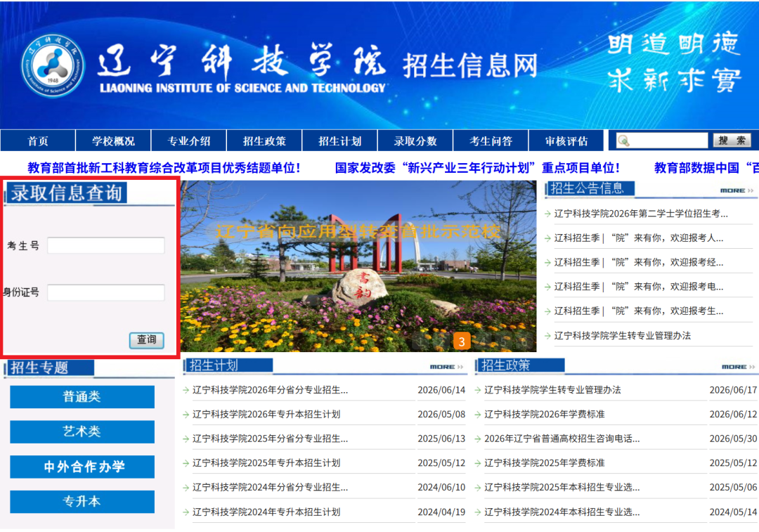This screenshot has height=532, width=759.
Task: Open the 审核评估 nav item
Action: point(566,141)
